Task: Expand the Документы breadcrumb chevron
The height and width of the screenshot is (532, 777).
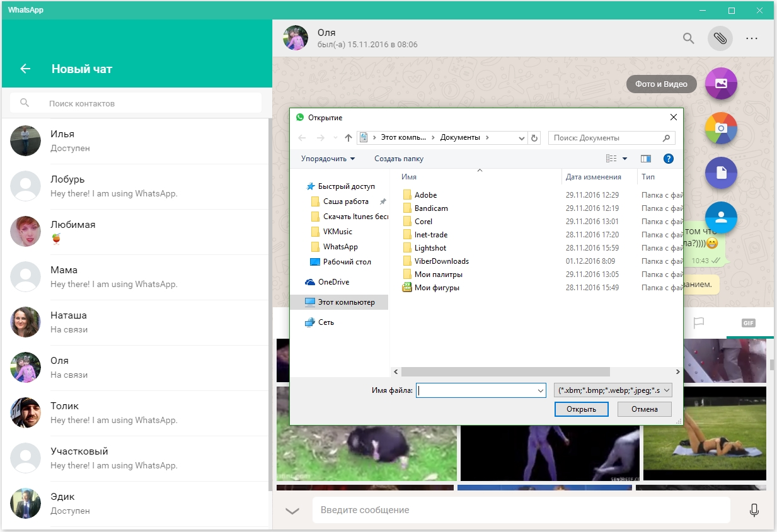Action: [x=488, y=138]
